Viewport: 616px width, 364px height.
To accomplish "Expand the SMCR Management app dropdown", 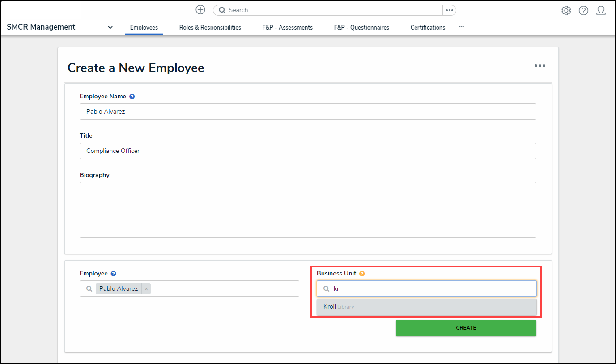I will [x=110, y=27].
